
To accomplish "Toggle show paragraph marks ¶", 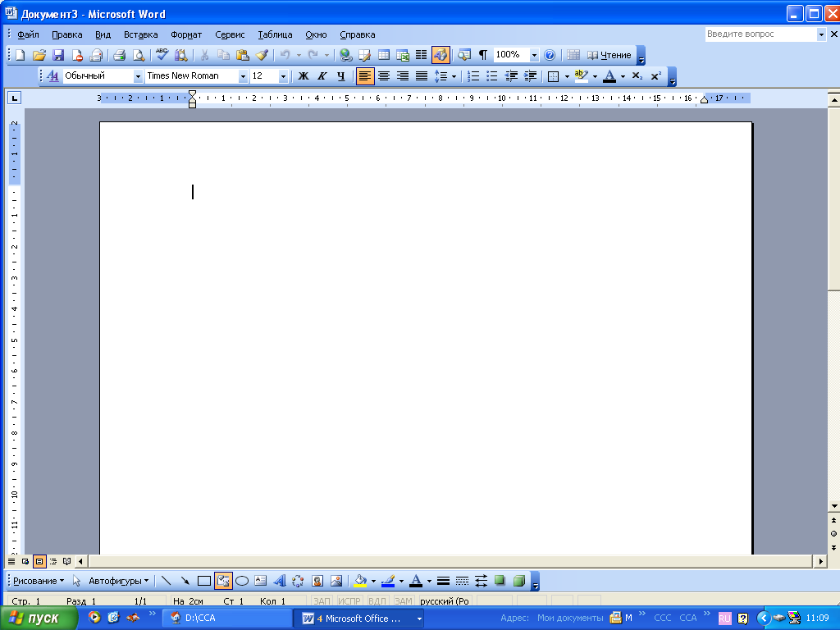I will click(483, 55).
